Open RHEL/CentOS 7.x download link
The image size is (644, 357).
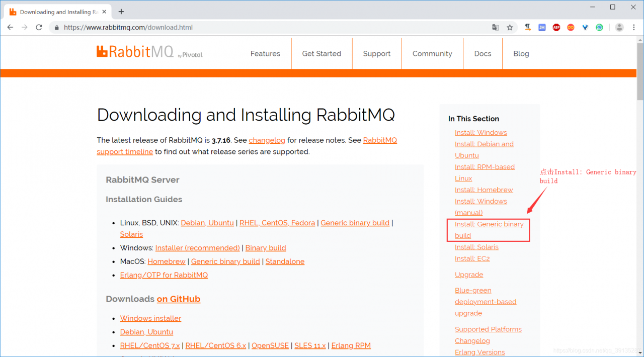tap(150, 345)
